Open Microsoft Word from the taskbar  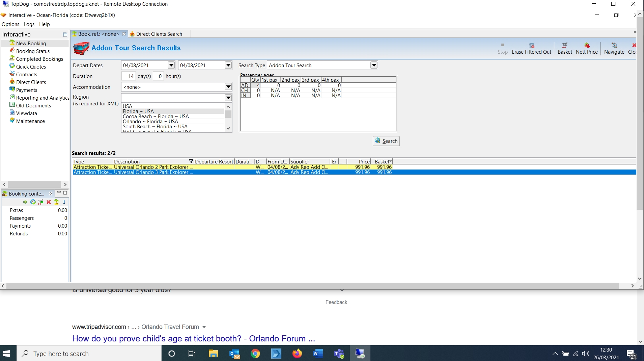point(318,353)
